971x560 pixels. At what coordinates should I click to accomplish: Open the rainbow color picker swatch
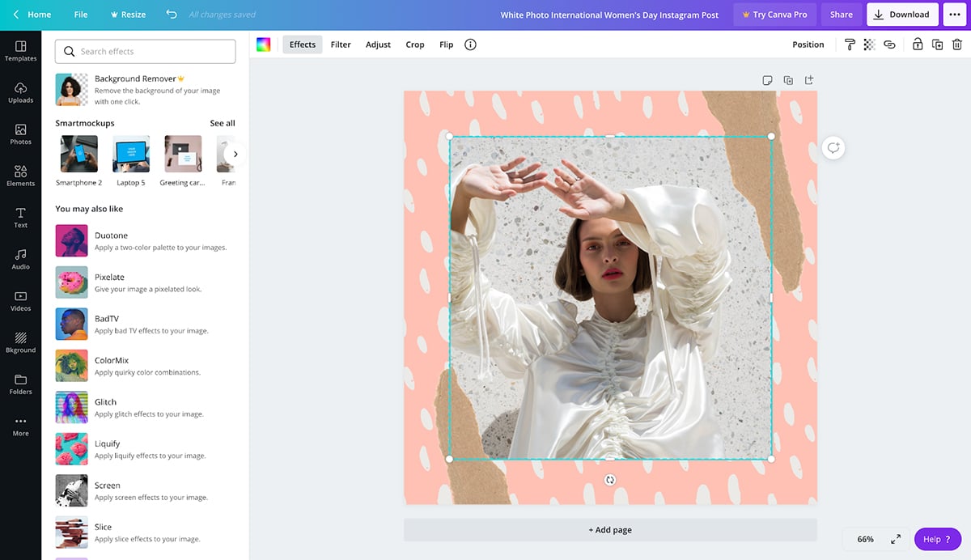(x=263, y=45)
